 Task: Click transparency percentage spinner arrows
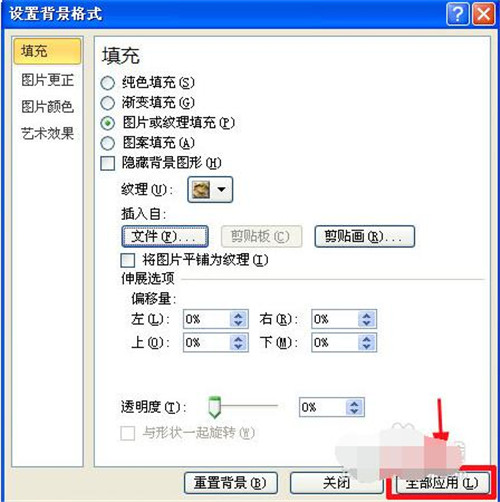(x=354, y=407)
